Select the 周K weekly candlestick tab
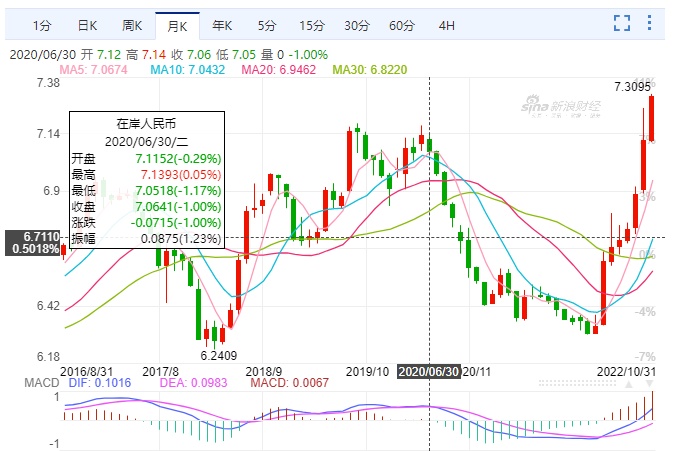The height and width of the screenshot is (451, 677). point(132,24)
